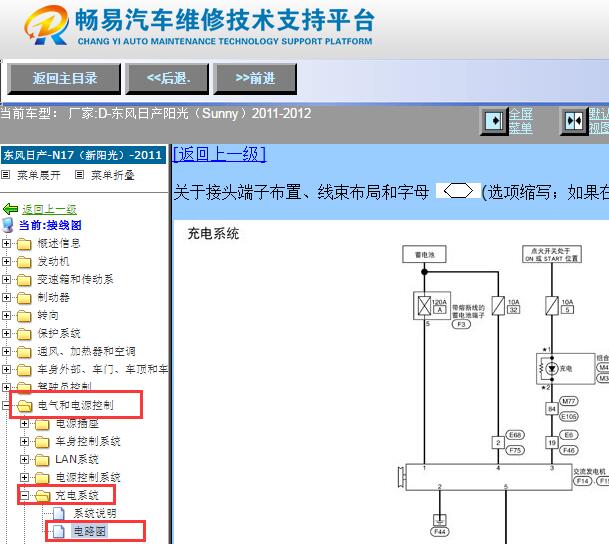Select the 发动机 tree item

pos(54,261)
